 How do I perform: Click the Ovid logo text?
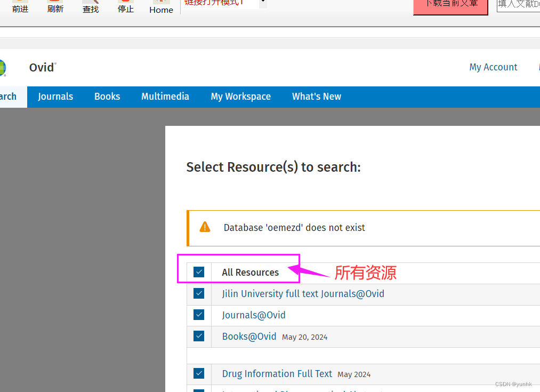(x=42, y=67)
